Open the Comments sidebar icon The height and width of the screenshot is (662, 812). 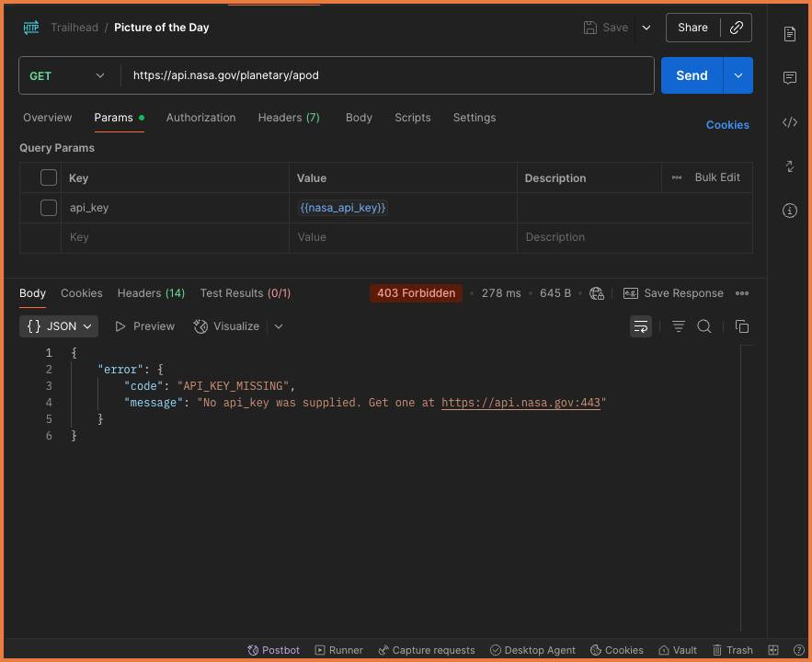[x=789, y=77]
